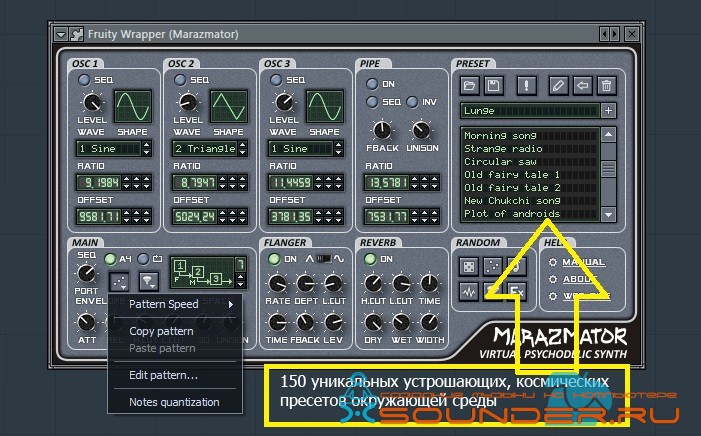Click the OSC 1 ratio value 9.1984
701x436 pixels.
point(99,182)
